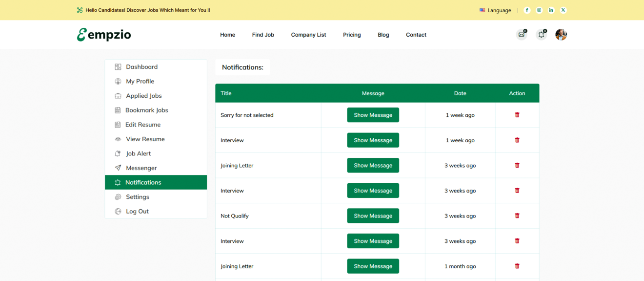644x281 pixels.
Task: Click the 'Sorry for not selected' title text
Action: tap(247, 115)
